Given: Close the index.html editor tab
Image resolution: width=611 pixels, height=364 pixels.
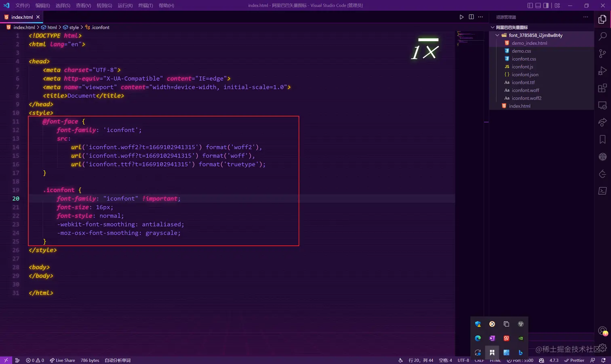Looking at the screenshot, I should pos(38,17).
